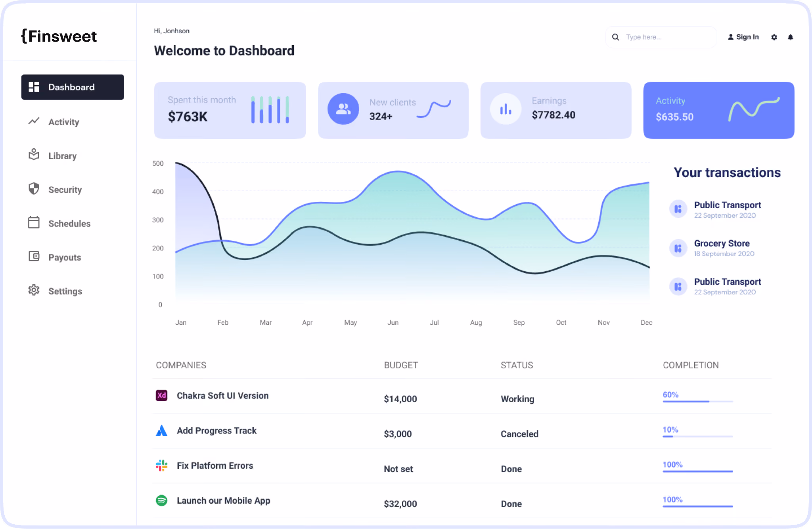Click the Payouts wallet icon
812x529 pixels.
34,256
